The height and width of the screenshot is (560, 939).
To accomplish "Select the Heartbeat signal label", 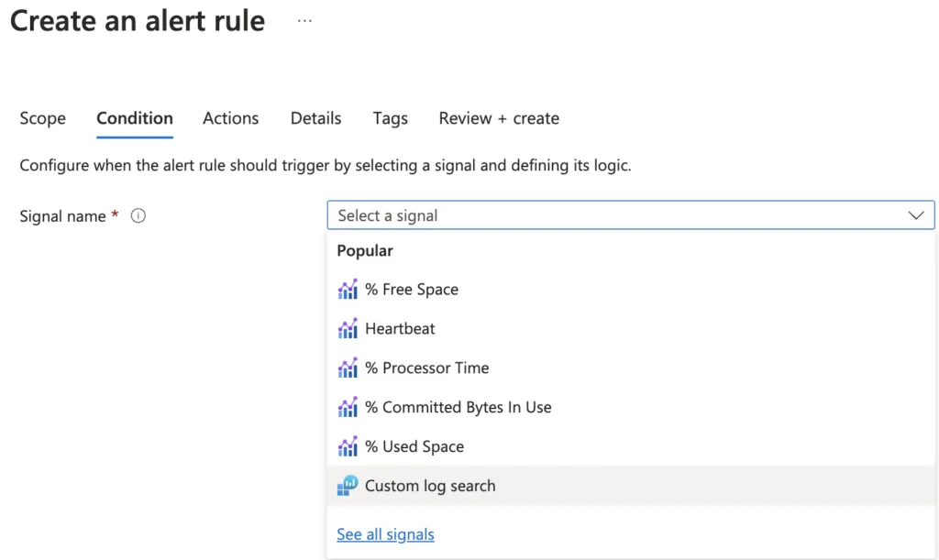I will [400, 329].
